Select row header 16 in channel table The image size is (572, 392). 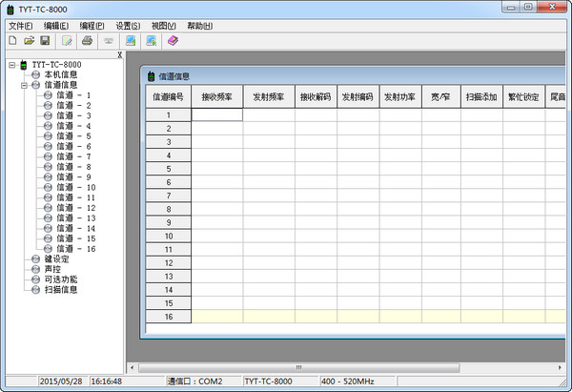168,317
